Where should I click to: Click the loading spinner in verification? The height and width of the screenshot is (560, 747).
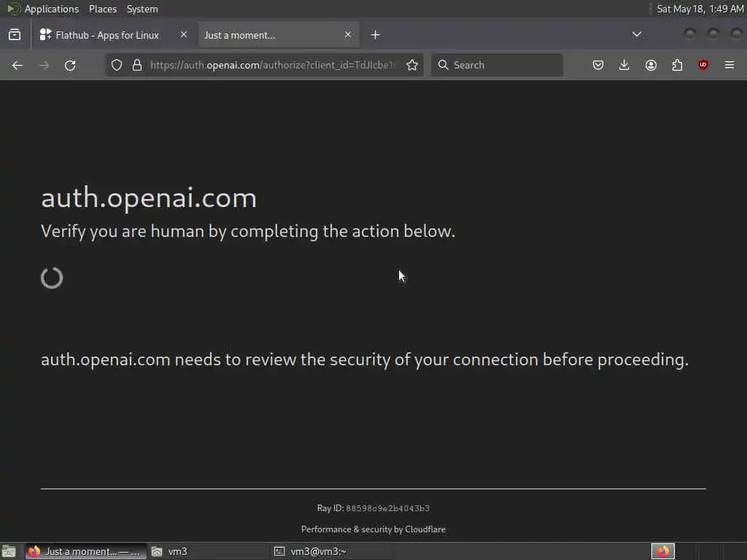click(52, 278)
